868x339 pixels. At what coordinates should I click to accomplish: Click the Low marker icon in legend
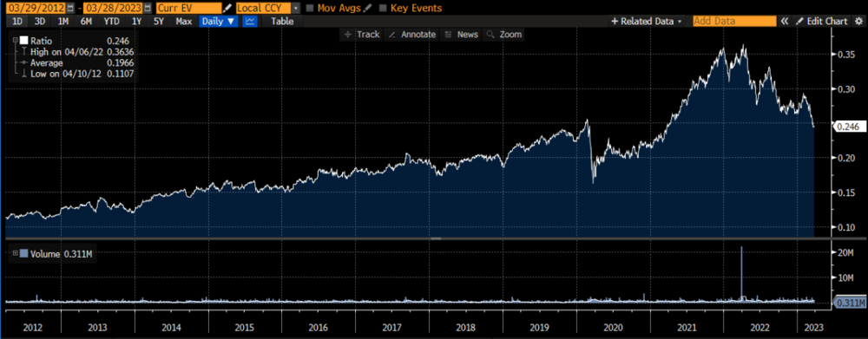tap(23, 74)
